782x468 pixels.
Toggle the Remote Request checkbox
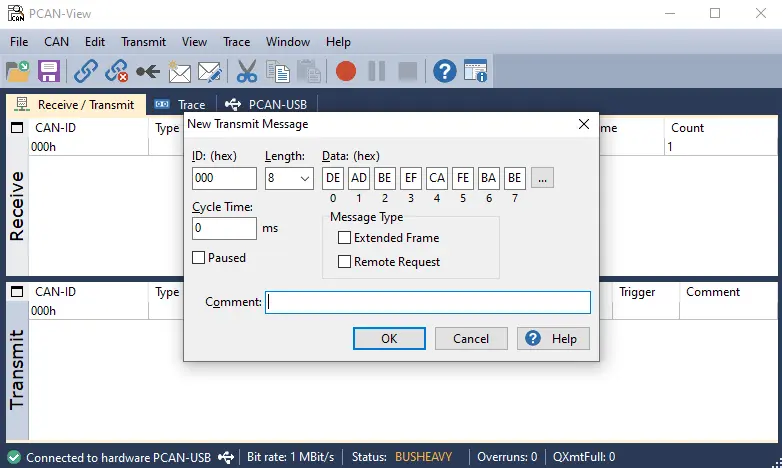[x=345, y=262]
